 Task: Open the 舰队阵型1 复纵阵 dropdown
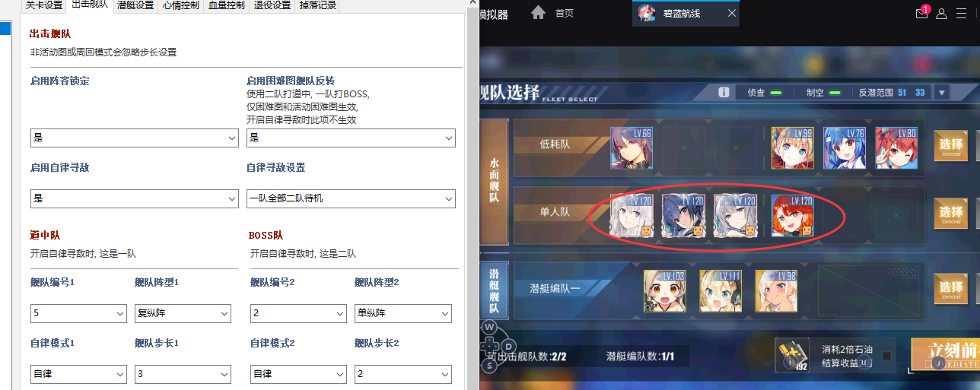point(183,313)
